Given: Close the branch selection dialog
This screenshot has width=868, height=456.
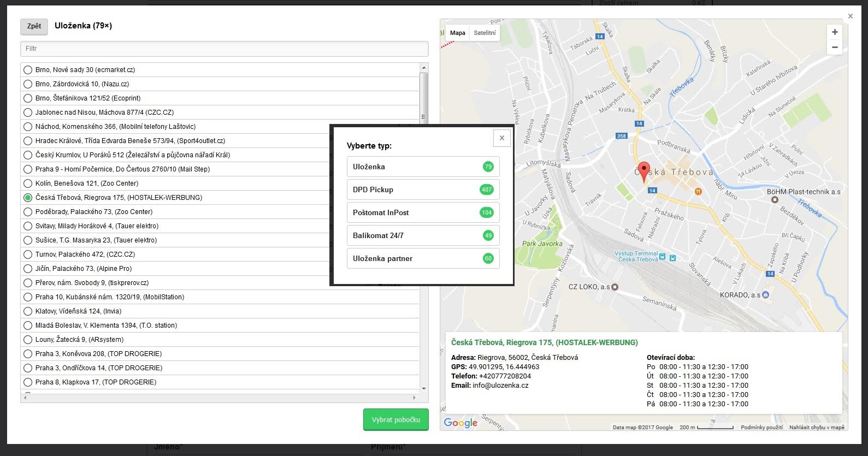Looking at the screenshot, I should click(850, 16).
